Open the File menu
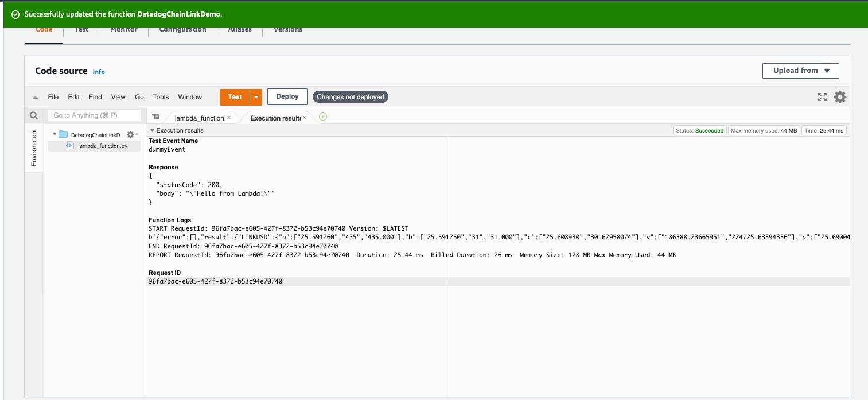The width and height of the screenshot is (868, 400). (53, 97)
